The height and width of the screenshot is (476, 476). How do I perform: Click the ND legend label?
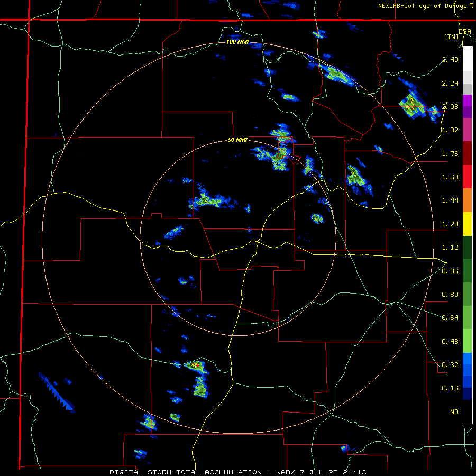454,412
